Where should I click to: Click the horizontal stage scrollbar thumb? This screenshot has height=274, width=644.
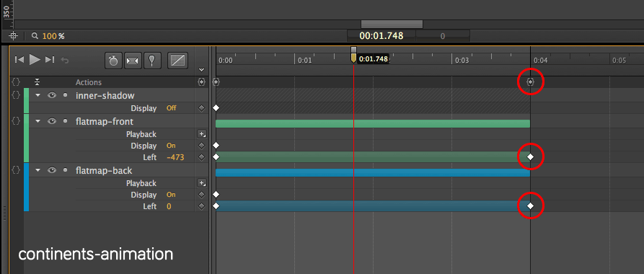pyautogui.click(x=392, y=25)
